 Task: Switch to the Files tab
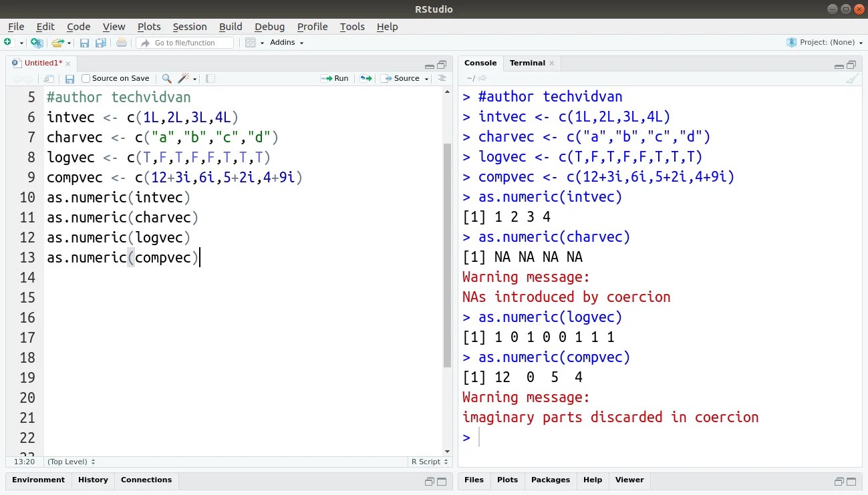tap(474, 480)
